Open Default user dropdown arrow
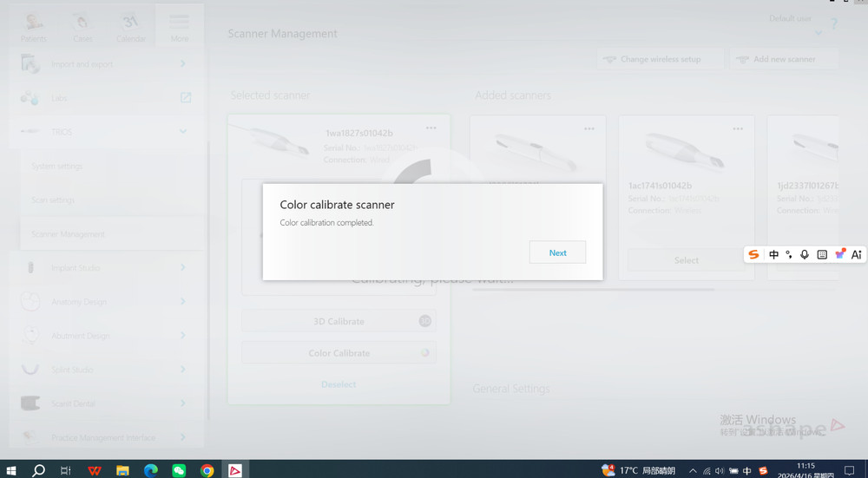This screenshot has height=478, width=868. coord(819,33)
